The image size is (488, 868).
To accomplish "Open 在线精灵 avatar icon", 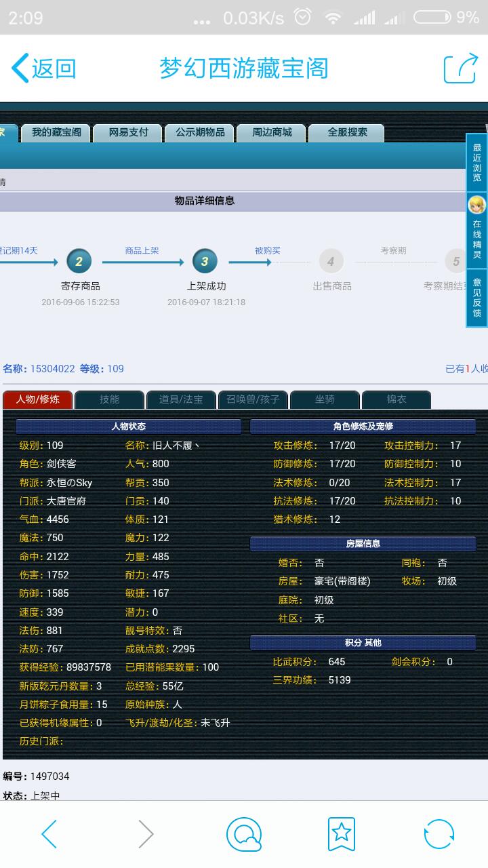I will [x=477, y=204].
